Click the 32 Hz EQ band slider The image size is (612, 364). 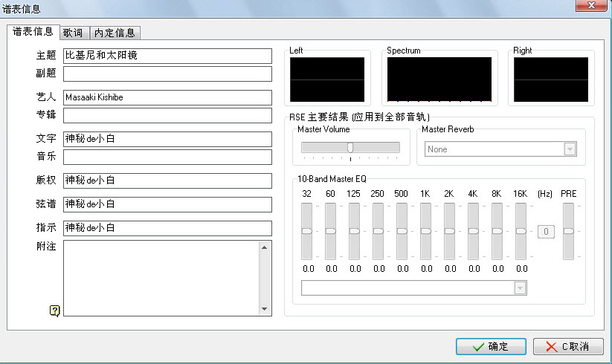[x=307, y=231]
